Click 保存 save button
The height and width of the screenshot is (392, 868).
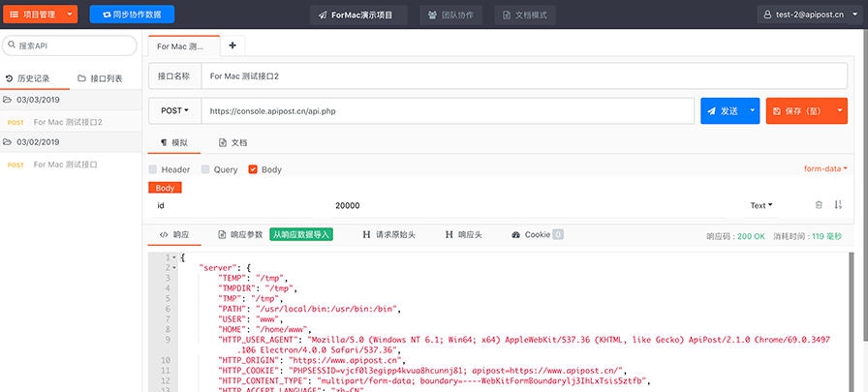pos(797,111)
